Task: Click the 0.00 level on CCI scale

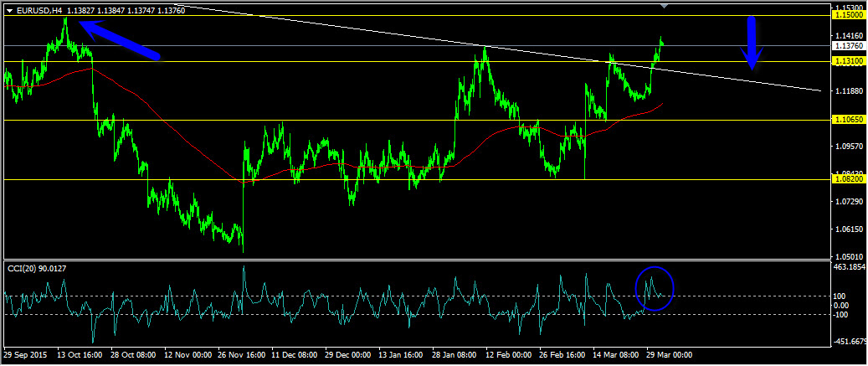Action: tap(843, 305)
